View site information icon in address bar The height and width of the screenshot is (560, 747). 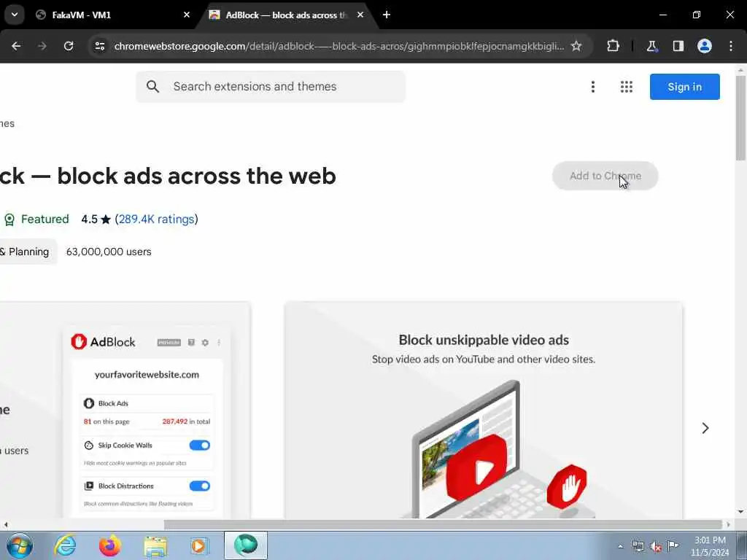point(100,46)
